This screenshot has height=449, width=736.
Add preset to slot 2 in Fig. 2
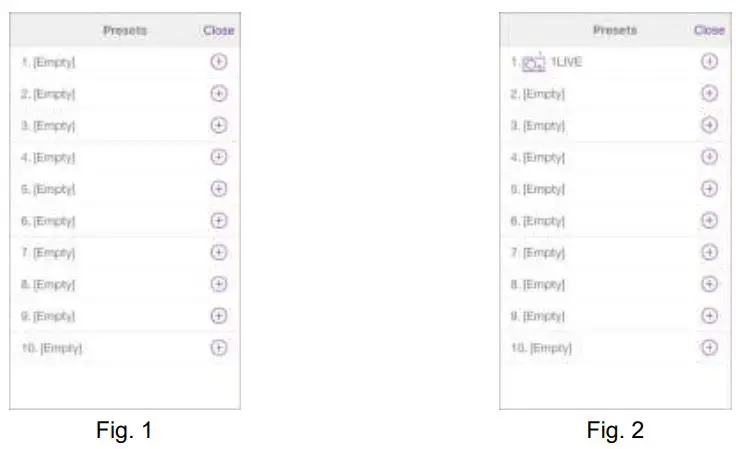click(709, 93)
